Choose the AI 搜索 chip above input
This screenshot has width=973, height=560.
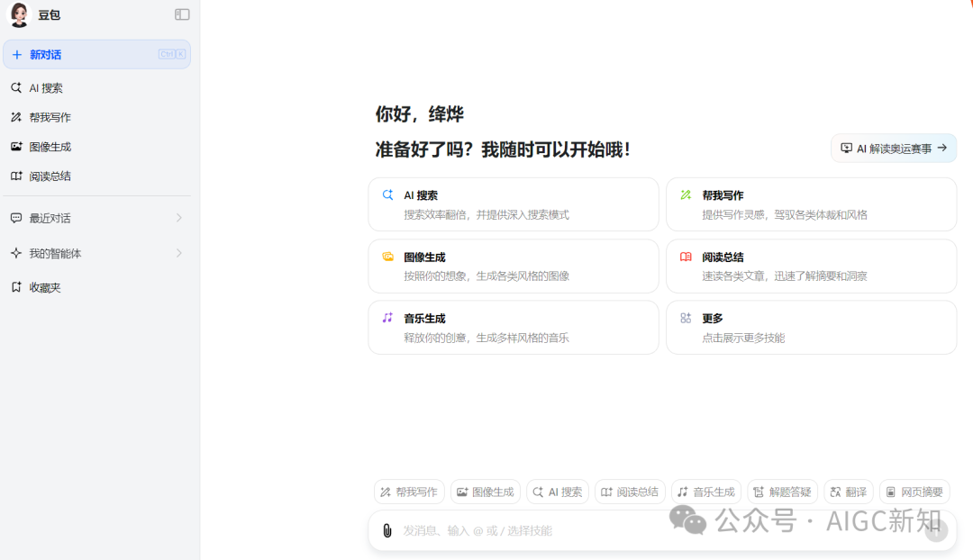point(558,492)
